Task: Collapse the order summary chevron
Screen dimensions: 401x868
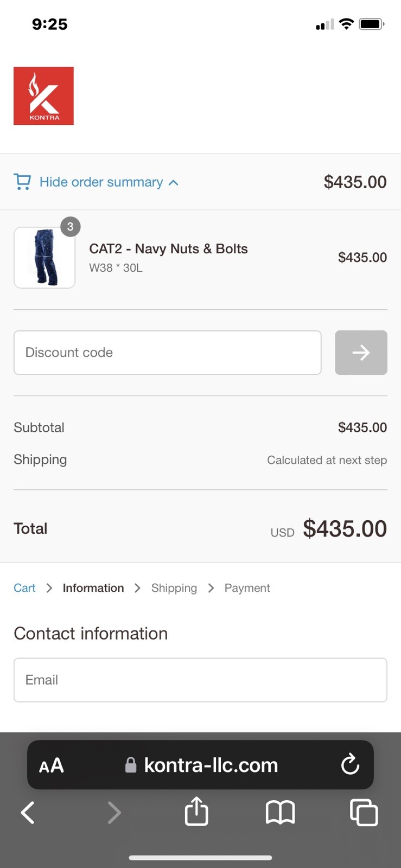Action: pyautogui.click(x=174, y=183)
